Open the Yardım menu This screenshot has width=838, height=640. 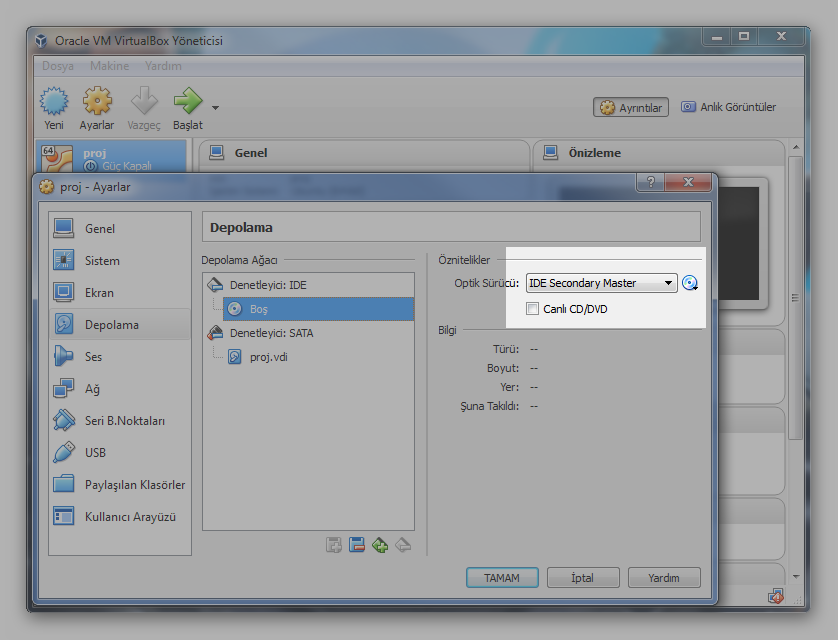coord(163,66)
